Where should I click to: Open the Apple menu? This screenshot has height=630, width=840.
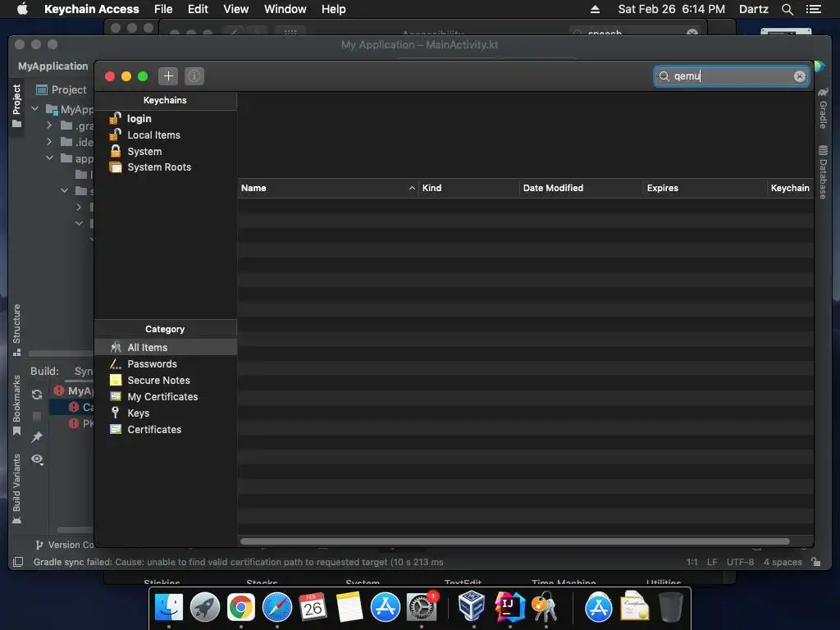pyautogui.click(x=22, y=9)
